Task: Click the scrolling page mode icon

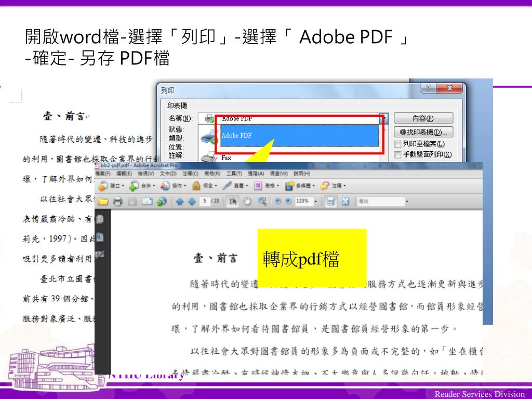Action: point(330,201)
